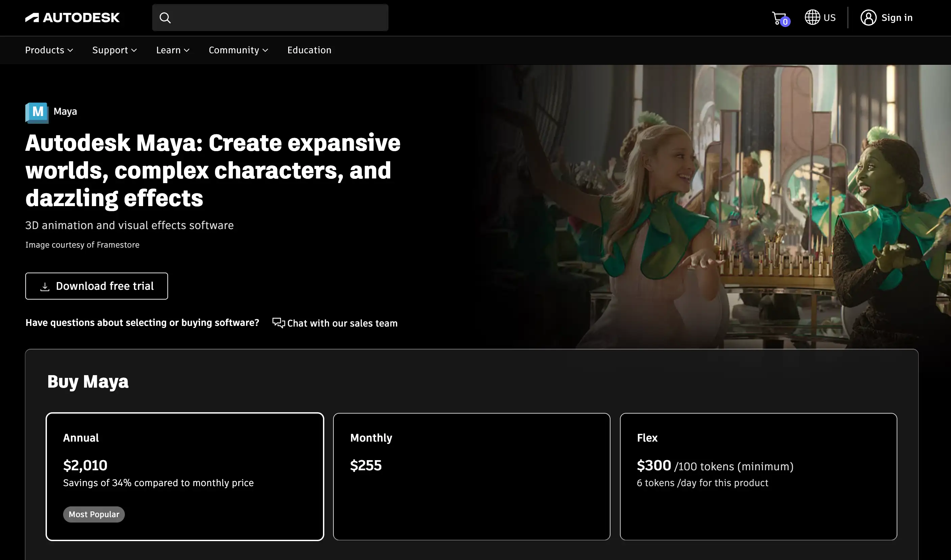Open the Education page
Image resolution: width=951 pixels, height=560 pixels.
(309, 50)
